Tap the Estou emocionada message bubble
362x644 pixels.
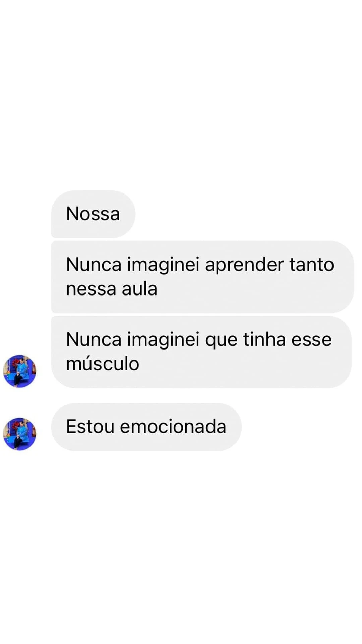146,427
